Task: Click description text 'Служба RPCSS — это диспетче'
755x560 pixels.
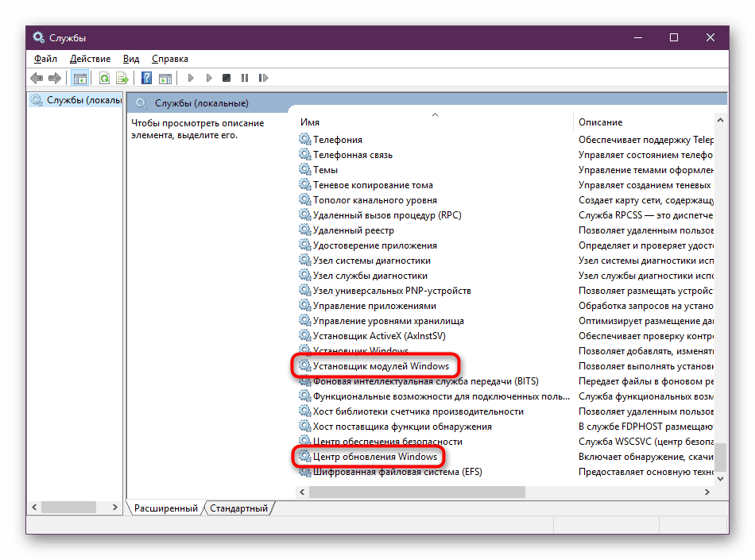Action: (645, 215)
